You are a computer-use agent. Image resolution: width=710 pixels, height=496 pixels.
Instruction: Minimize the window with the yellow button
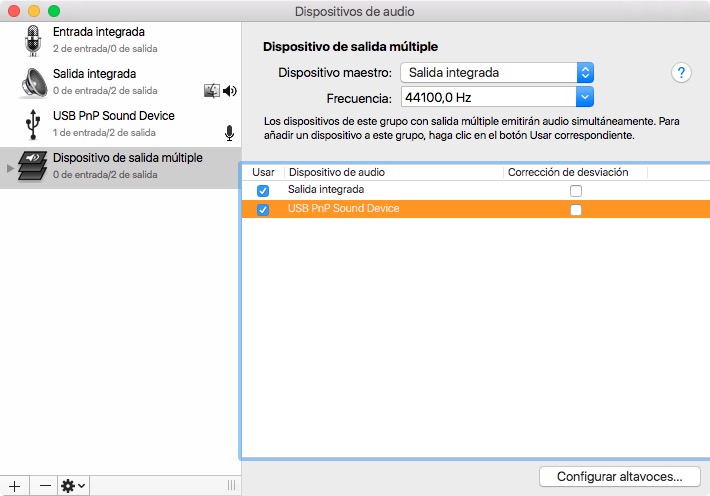pos(34,11)
